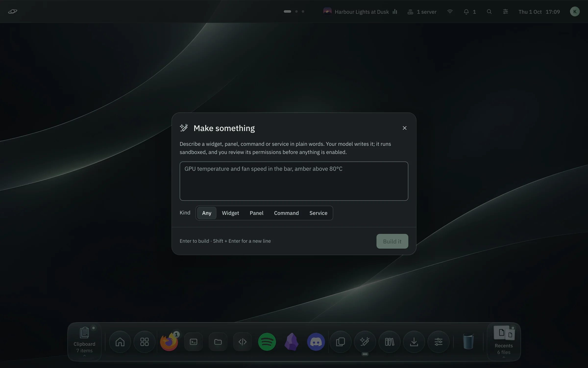Viewport: 588px width, 368px height.
Task: Expand the Recents 6 files stack
Action: click(x=504, y=342)
